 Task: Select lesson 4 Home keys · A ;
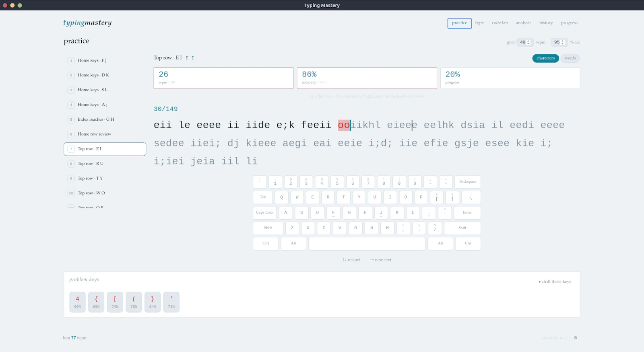[x=105, y=105]
